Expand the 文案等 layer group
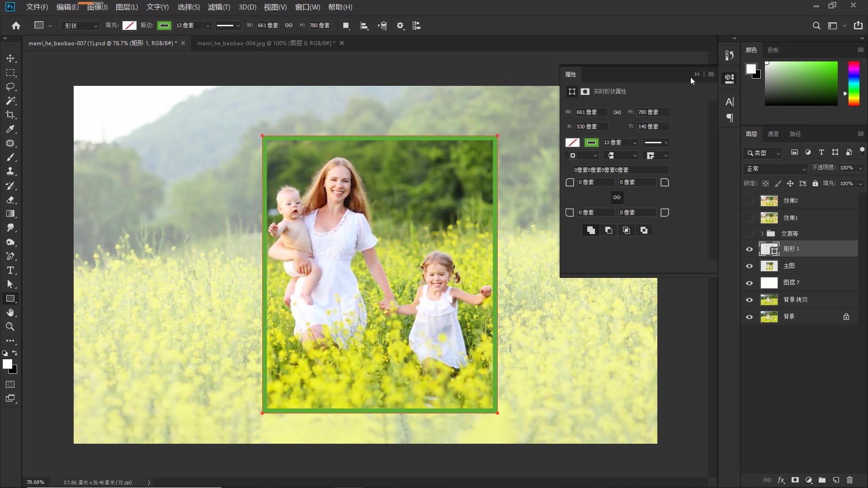This screenshot has width=868, height=488. click(762, 234)
